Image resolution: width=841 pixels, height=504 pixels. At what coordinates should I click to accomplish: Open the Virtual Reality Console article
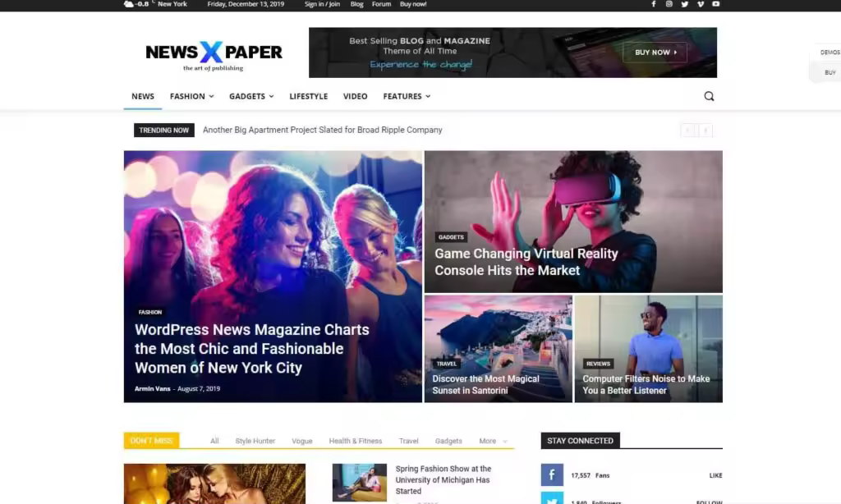point(526,262)
